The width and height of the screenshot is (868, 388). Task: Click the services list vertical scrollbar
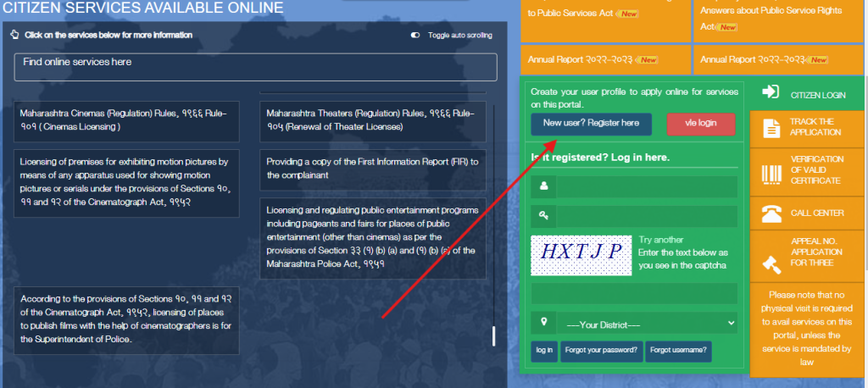(x=493, y=335)
